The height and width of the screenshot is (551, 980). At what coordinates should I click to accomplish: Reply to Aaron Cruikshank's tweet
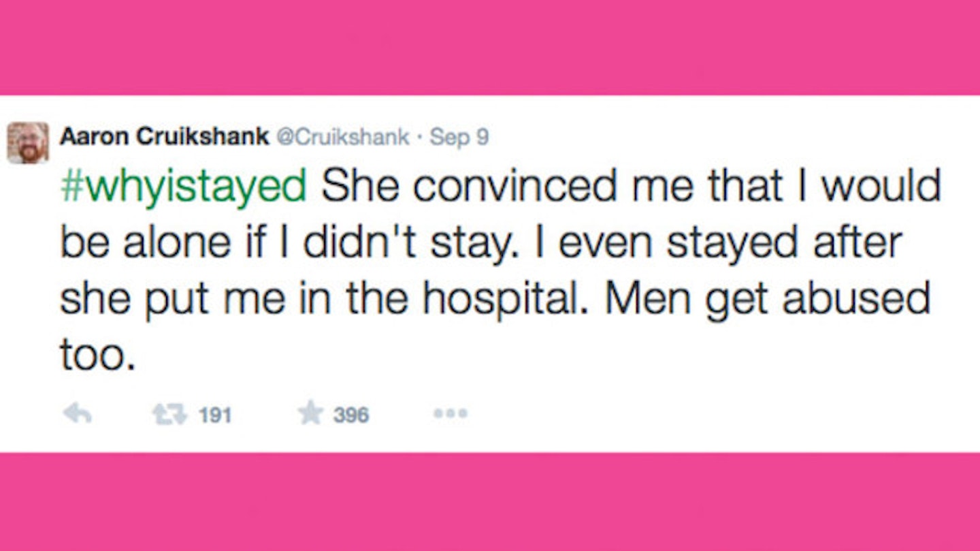[x=77, y=414]
